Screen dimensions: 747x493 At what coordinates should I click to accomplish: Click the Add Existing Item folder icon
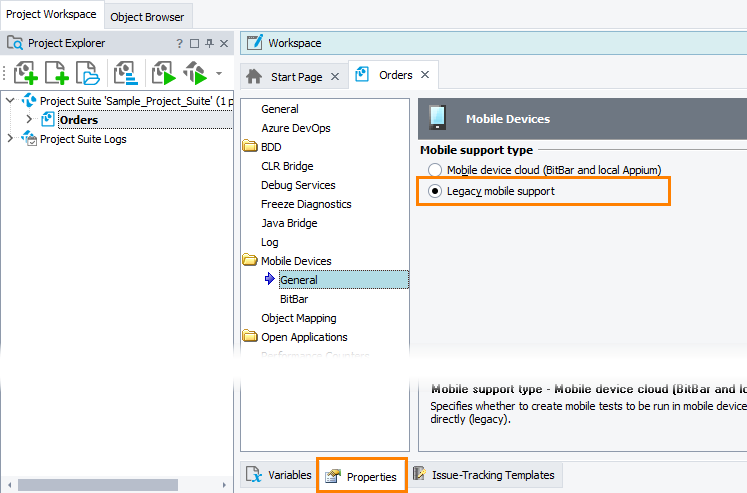[88, 73]
